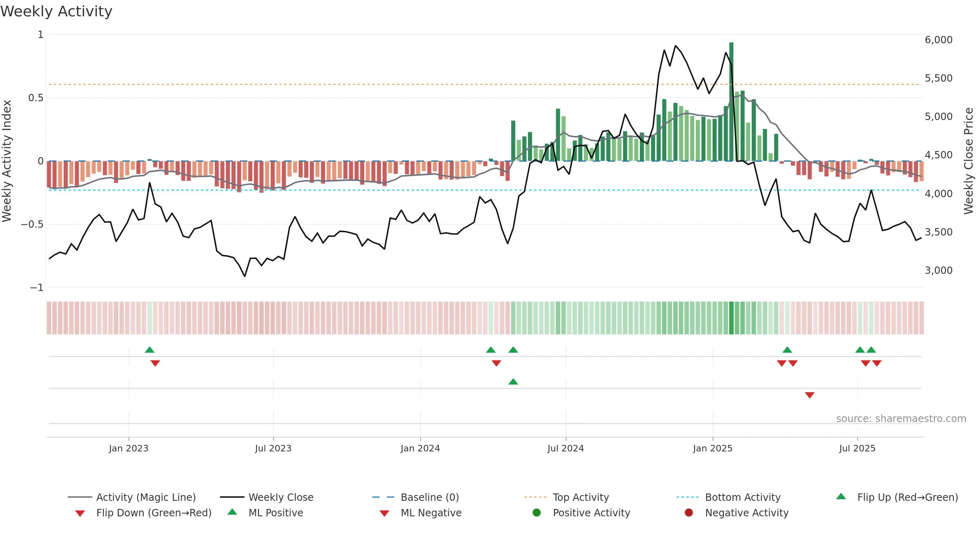Select the Jul 2025 axis label
This screenshot has height=551, width=980.
[857, 448]
